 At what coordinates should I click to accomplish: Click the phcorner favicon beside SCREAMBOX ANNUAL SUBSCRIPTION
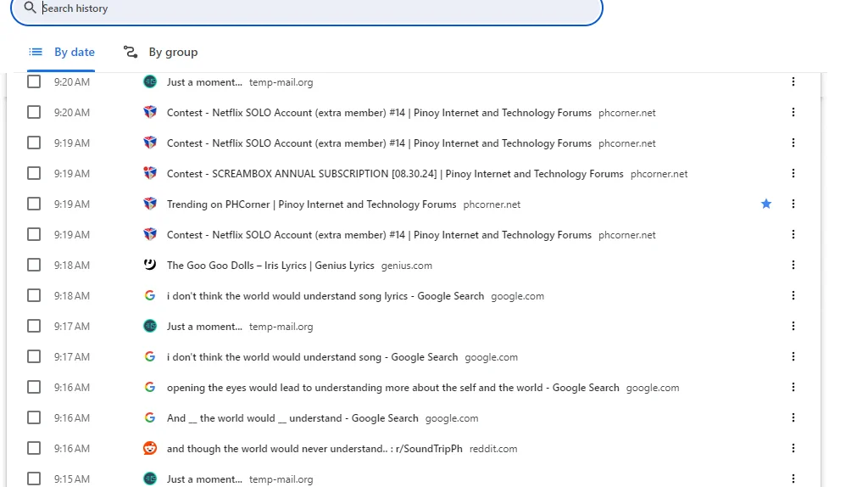[150, 173]
